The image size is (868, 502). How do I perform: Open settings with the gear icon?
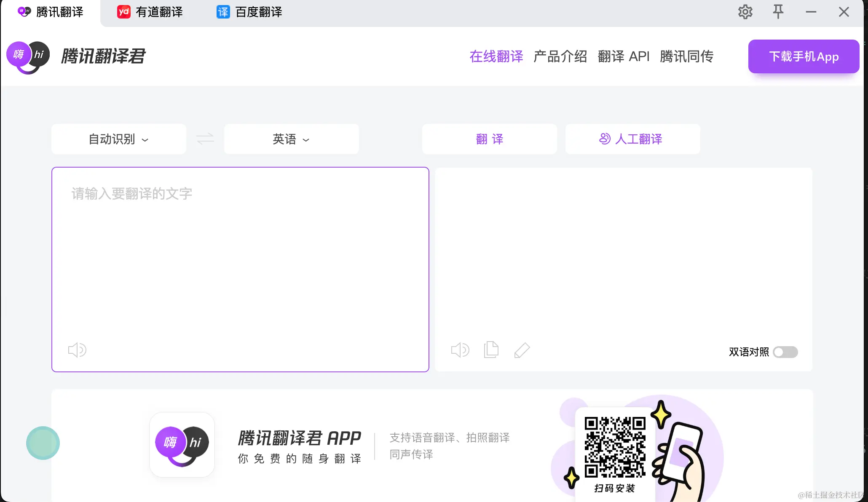coord(745,12)
